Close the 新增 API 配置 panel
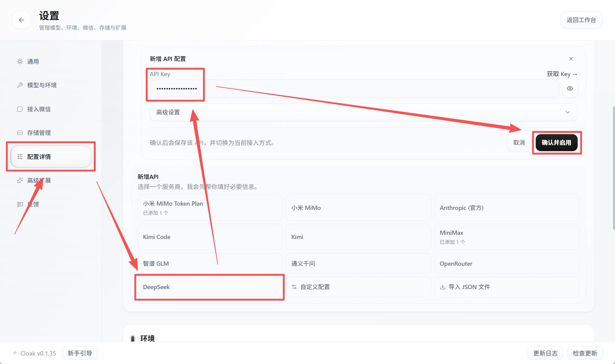Screen dimensions: 615x364 coord(571,59)
